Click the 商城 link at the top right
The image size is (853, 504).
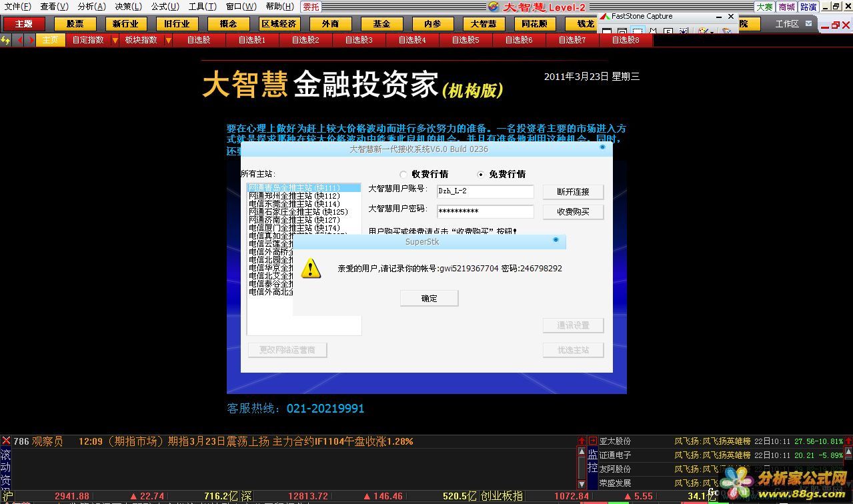click(x=786, y=7)
